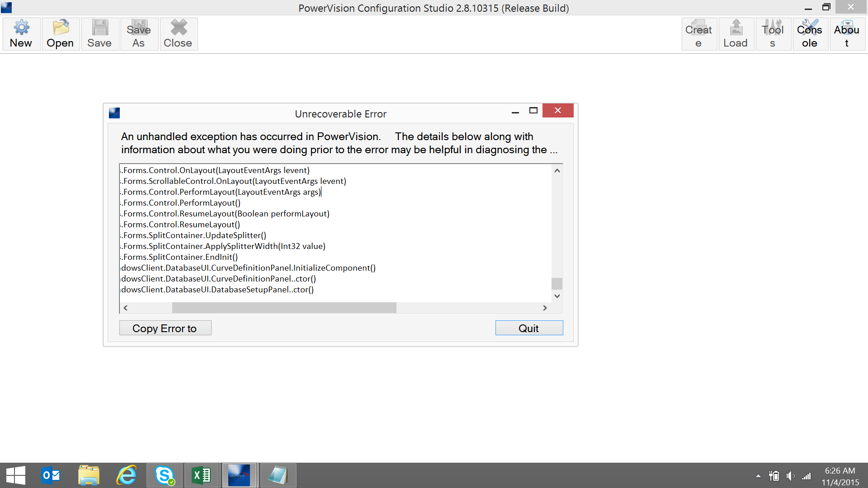Click the horizontal scrollbar thumb

(x=284, y=308)
